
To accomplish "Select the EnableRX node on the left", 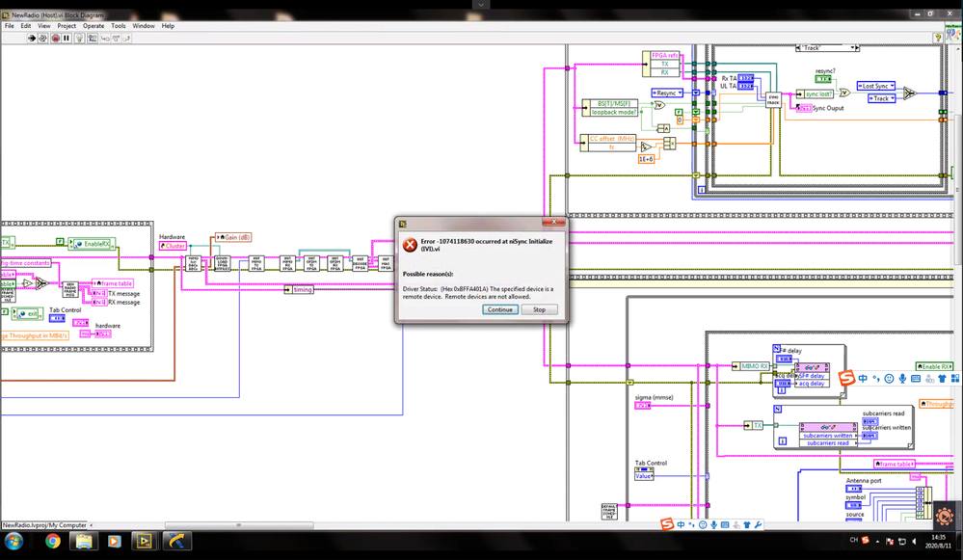I will click(x=93, y=244).
